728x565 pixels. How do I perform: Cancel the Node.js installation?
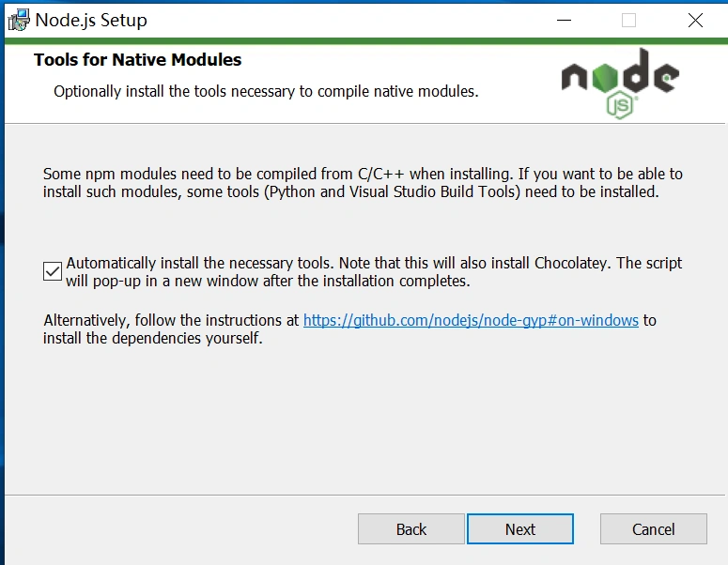tap(653, 529)
